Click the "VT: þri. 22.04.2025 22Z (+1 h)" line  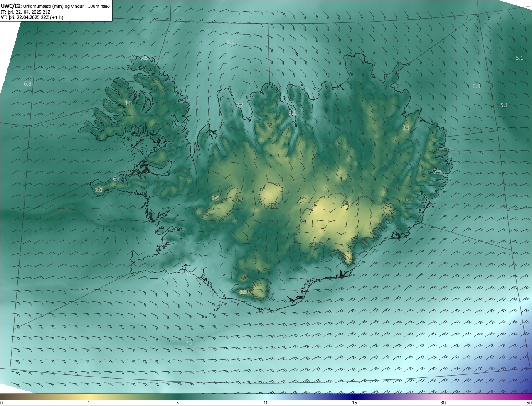(x=32, y=18)
